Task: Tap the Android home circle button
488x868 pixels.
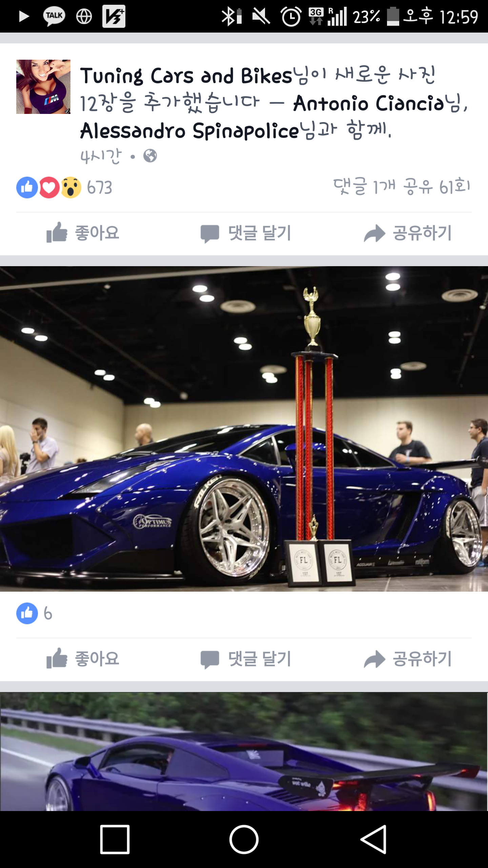Action: pos(244,840)
